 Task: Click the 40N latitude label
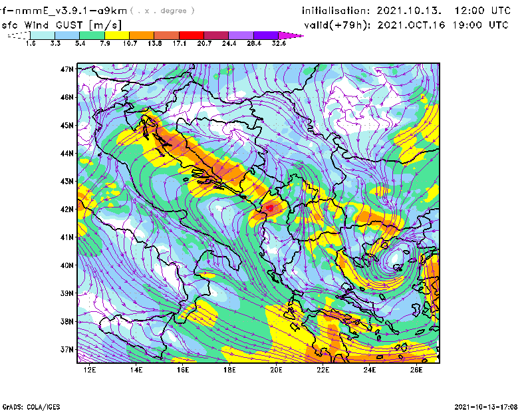coord(67,265)
